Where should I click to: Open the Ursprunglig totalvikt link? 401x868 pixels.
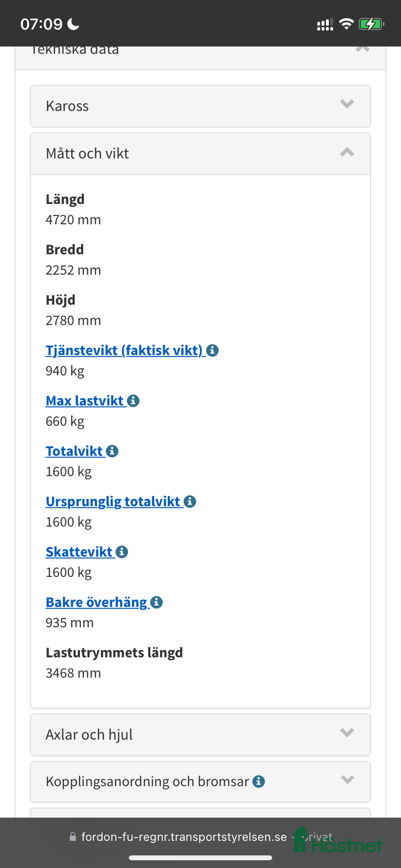click(113, 501)
